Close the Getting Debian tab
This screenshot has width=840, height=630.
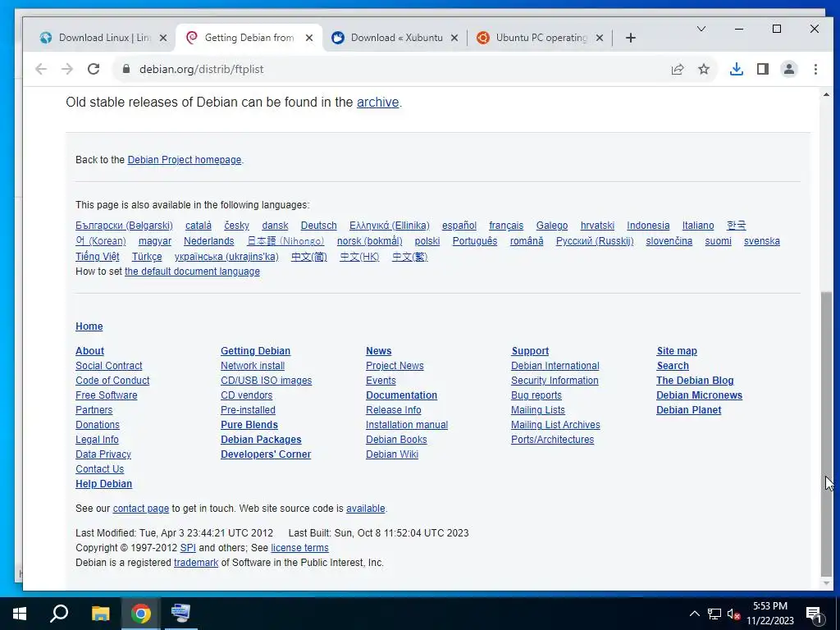click(x=309, y=38)
